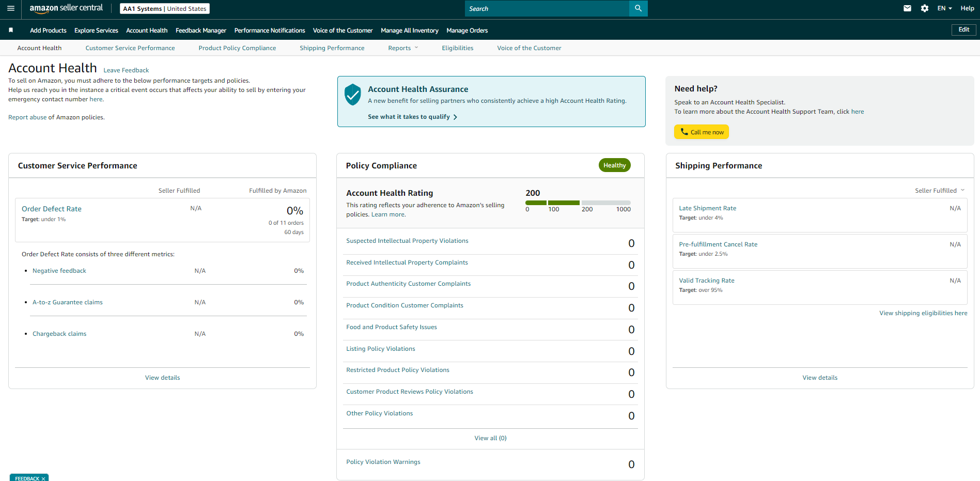This screenshot has width=980, height=481.
Task: Click 'See what it takes to qualify'
Action: [412, 117]
